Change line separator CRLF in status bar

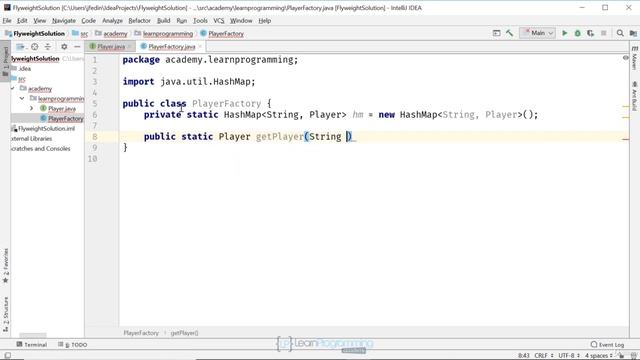click(544, 356)
